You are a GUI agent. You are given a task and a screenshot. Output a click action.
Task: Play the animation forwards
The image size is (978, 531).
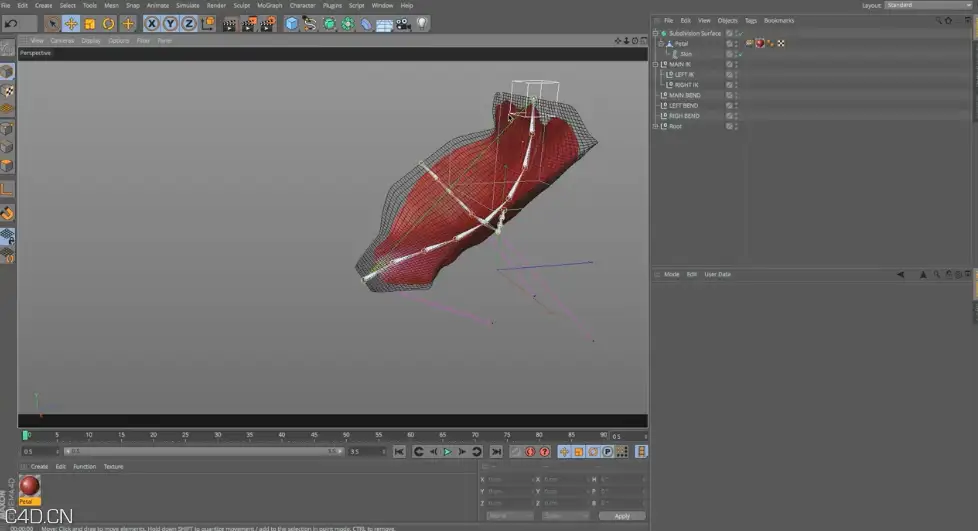[447, 452]
